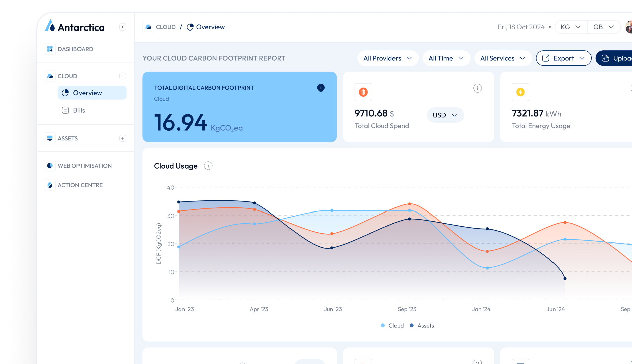This screenshot has height=364, width=632.
Task: Collapse the CLOUD section with minus button
Action: [123, 76]
